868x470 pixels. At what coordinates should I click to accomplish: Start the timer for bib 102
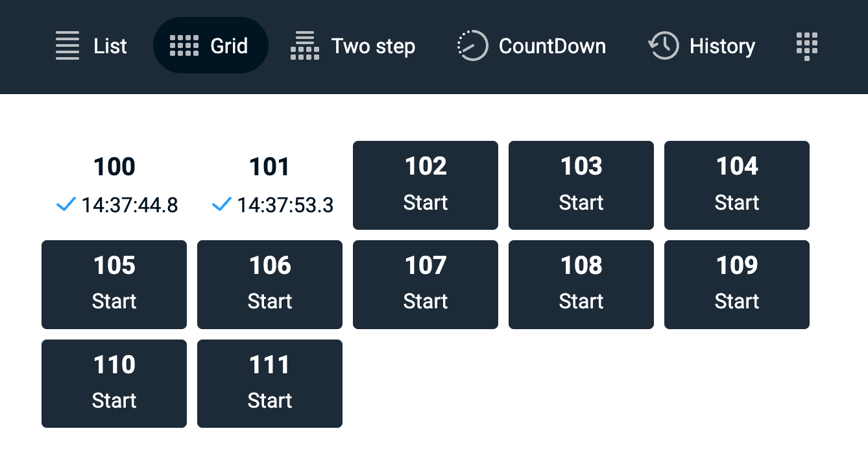click(426, 186)
